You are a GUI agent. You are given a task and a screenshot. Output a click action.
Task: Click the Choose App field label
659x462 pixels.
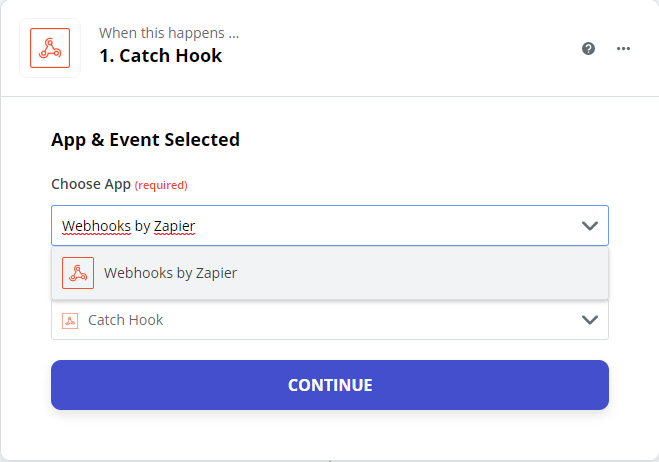pyautogui.click(x=91, y=184)
